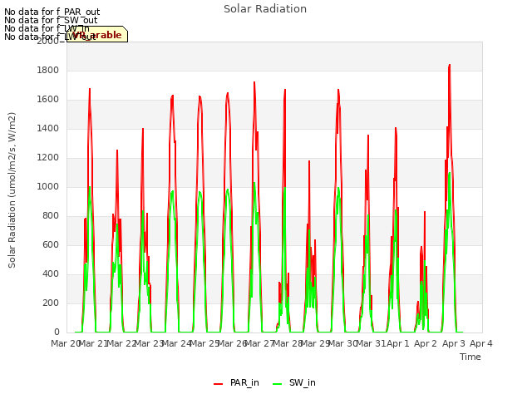532x399 pixels.
Task: Click the vertical 'Solar Radiation (umol/m2/s, W/m2)' y-axis label
Action: tap(12, 190)
